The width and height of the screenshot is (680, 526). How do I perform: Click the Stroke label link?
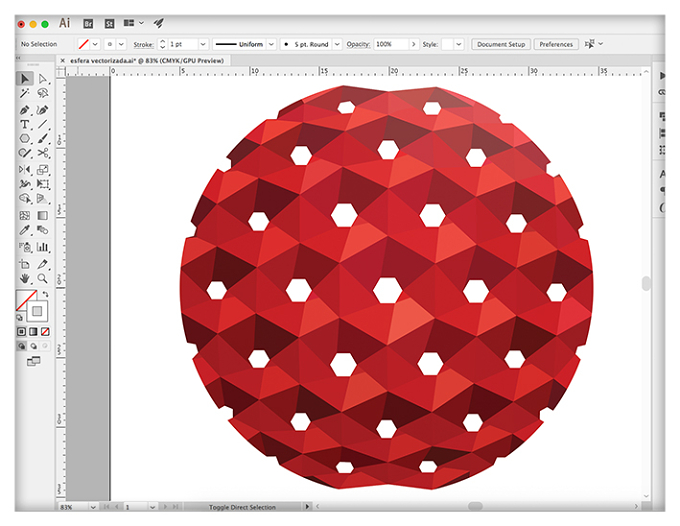[x=143, y=44]
